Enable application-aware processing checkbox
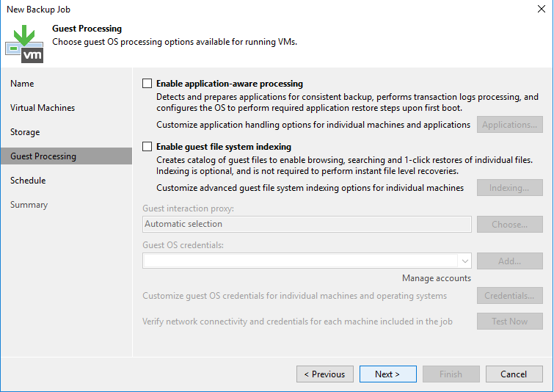This screenshot has height=392, width=554. [147, 84]
